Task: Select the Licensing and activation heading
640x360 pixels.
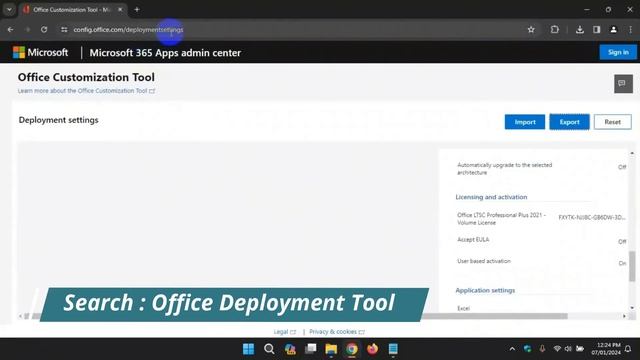Action: tap(491, 197)
